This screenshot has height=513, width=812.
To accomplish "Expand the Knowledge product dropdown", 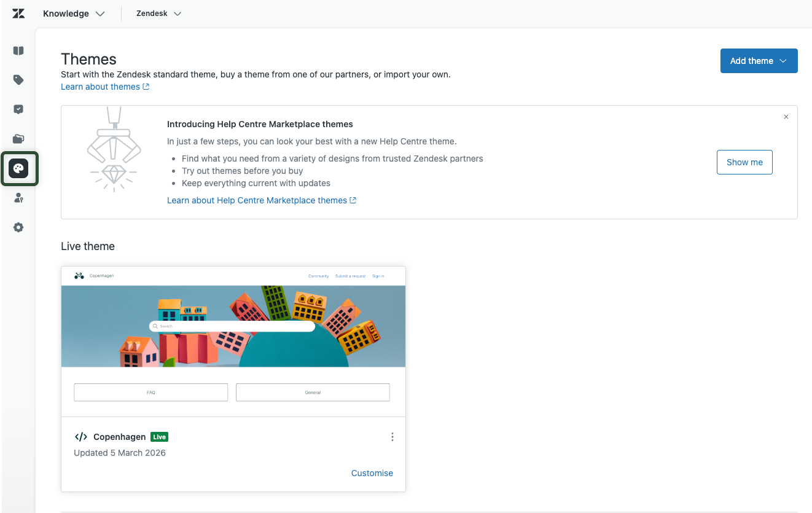I will pyautogui.click(x=74, y=13).
